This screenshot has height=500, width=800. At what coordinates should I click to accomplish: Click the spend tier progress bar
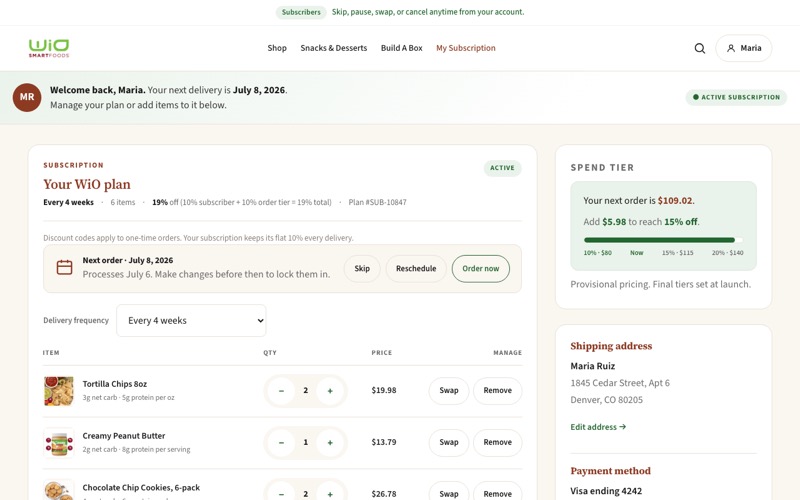[x=663, y=240]
